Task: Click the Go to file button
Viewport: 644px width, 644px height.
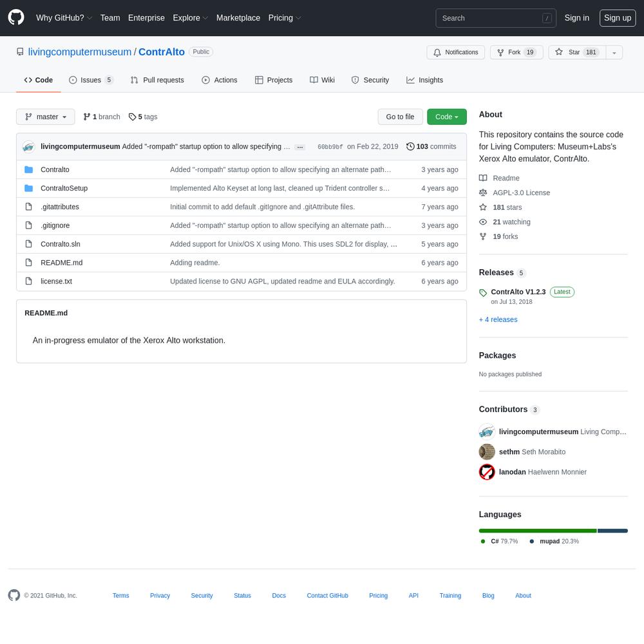Action: 400,117
